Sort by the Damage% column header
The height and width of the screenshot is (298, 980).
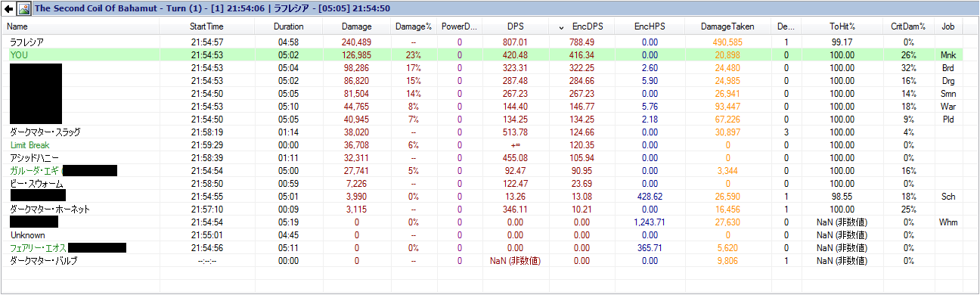click(x=414, y=27)
